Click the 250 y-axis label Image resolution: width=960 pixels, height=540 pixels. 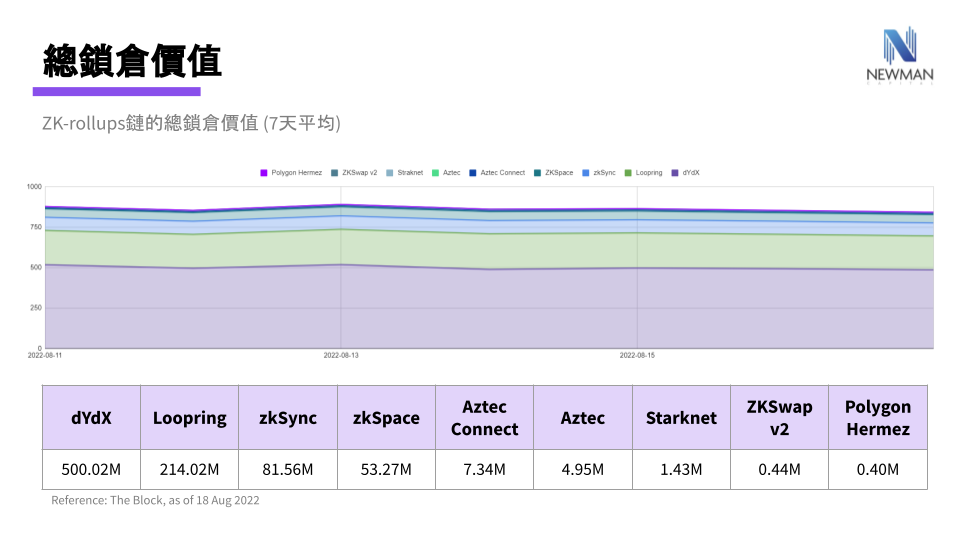click(36, 308)
